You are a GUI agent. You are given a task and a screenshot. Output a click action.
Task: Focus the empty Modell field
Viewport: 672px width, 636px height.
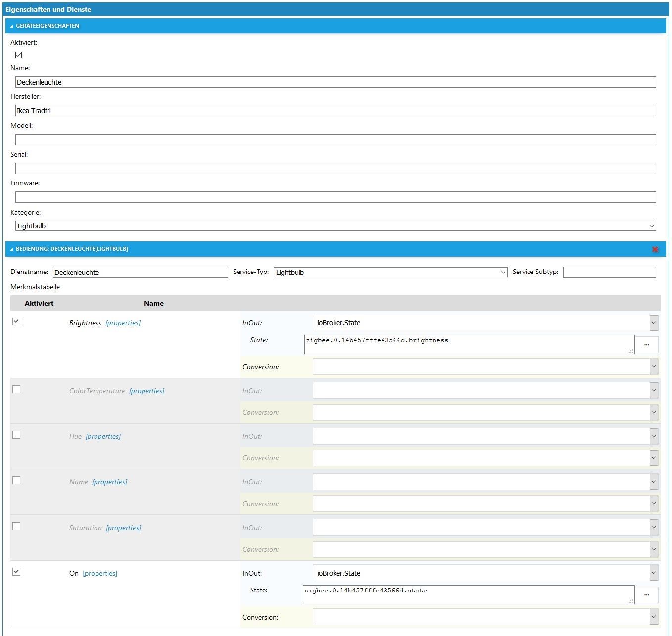coord(336,139)
